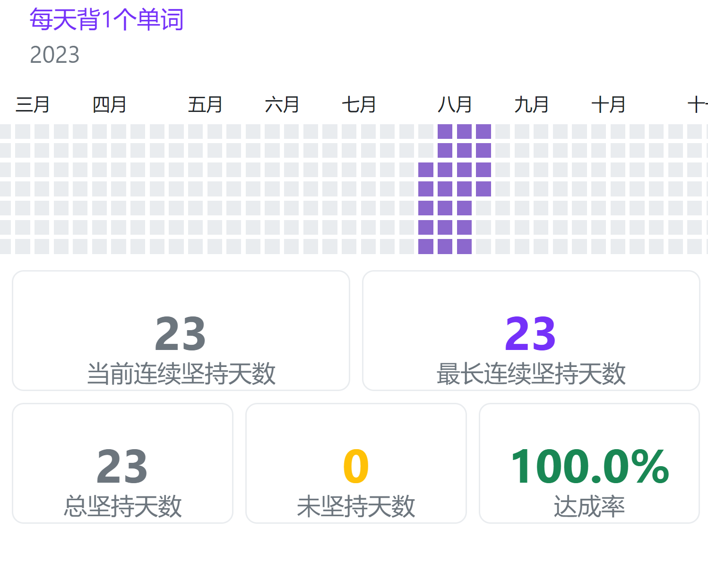Viewport: 708px width, 588px height.
Task: Open the 当前连续坚持天数 card
Action: (x=181, y=331)
